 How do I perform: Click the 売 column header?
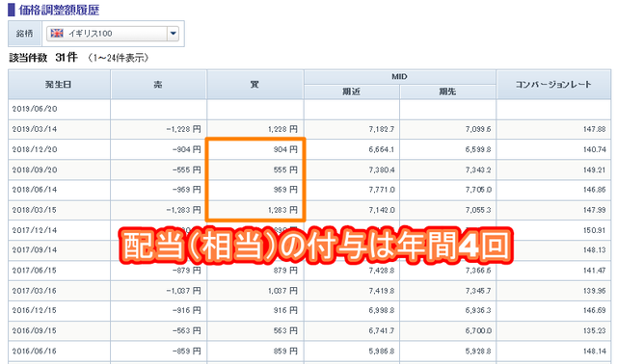pos(158,85)
